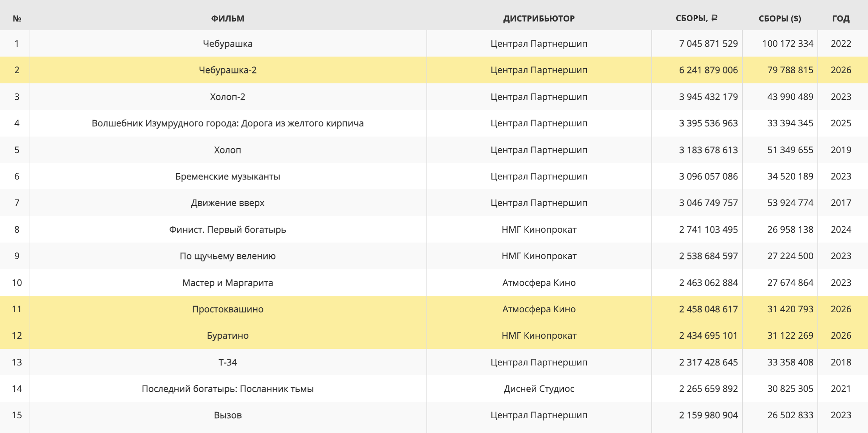Open the Мастер и Маргарита entry
868x433 pixels.
point(228,283)
